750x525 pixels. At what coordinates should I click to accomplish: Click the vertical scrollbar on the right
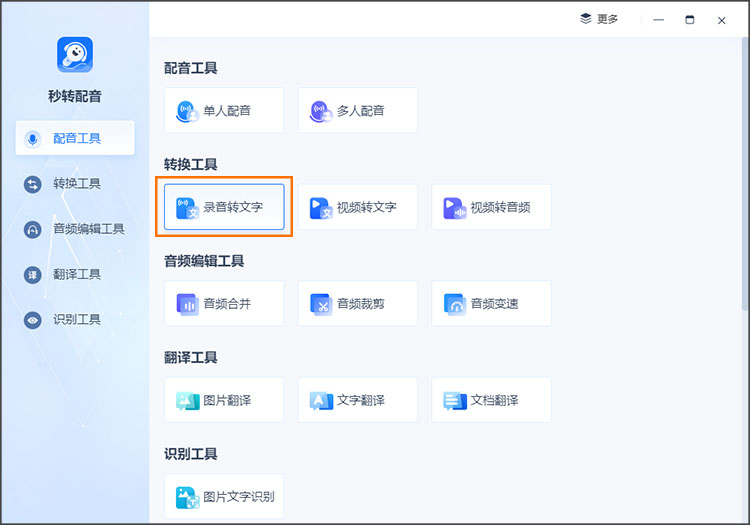(x=744, y=175)
